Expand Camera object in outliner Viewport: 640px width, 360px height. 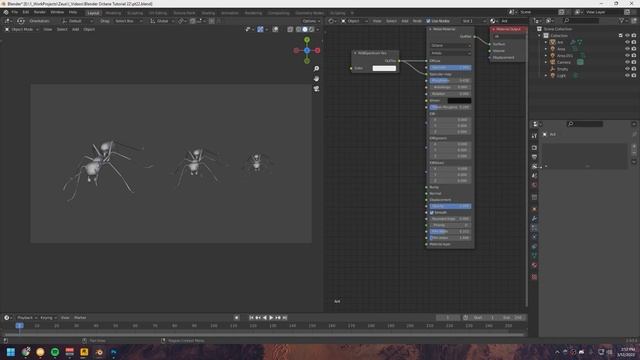[546, 62]
